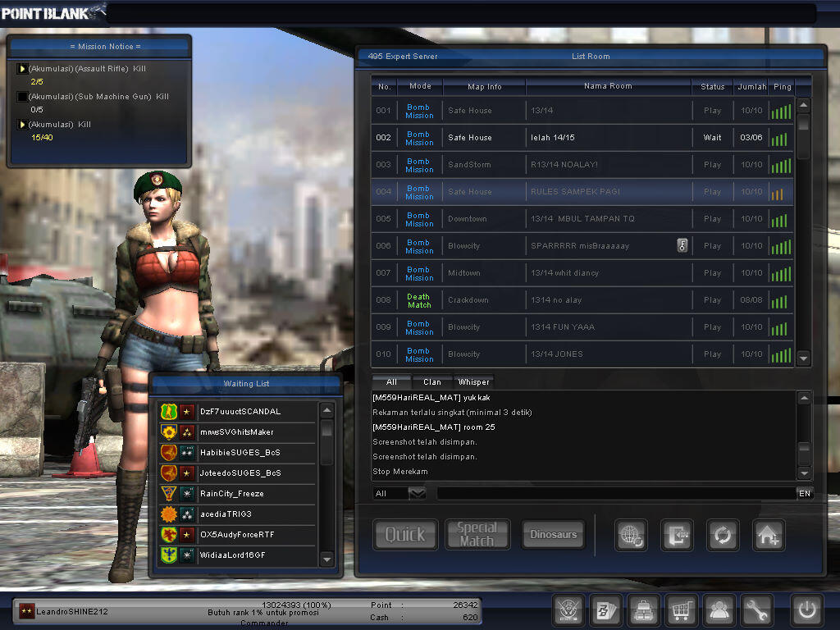840x630 pixels.
Task: Click the sun emblem beside acediaTRIG3
Action: pyautogui.click(x=169, y=514)
